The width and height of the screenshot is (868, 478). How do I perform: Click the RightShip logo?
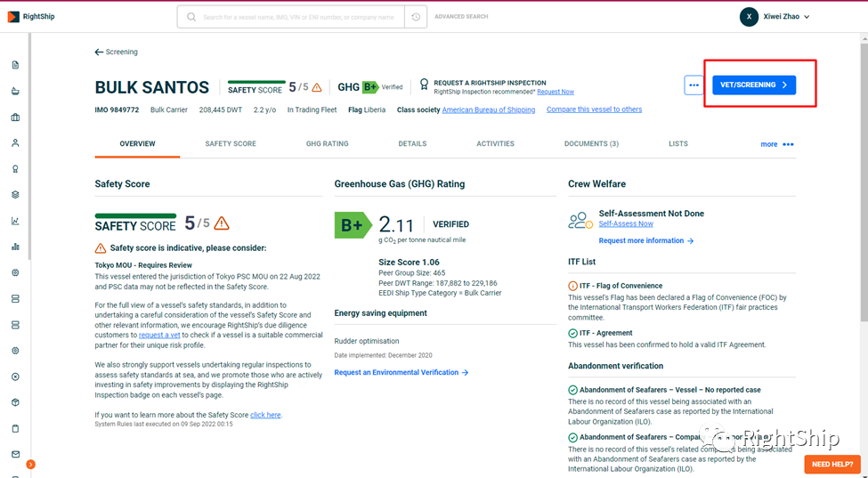pyautogui.click(x=31, y=17)
